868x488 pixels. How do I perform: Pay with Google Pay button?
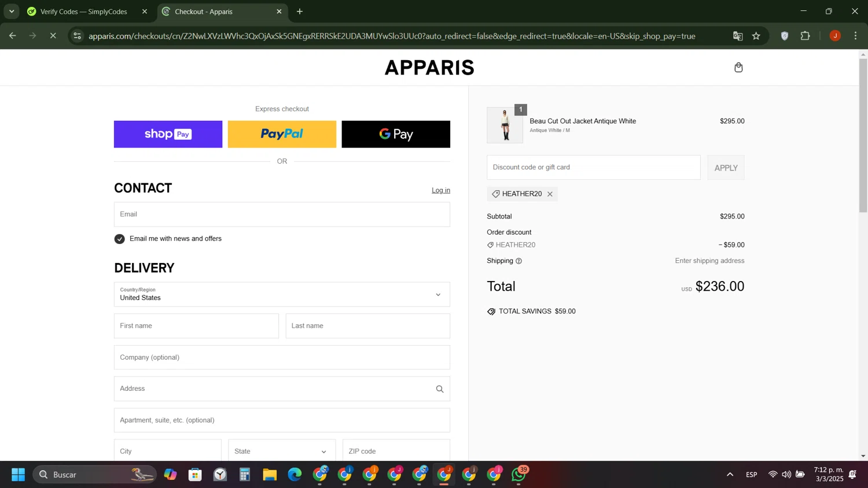[396, 134]
